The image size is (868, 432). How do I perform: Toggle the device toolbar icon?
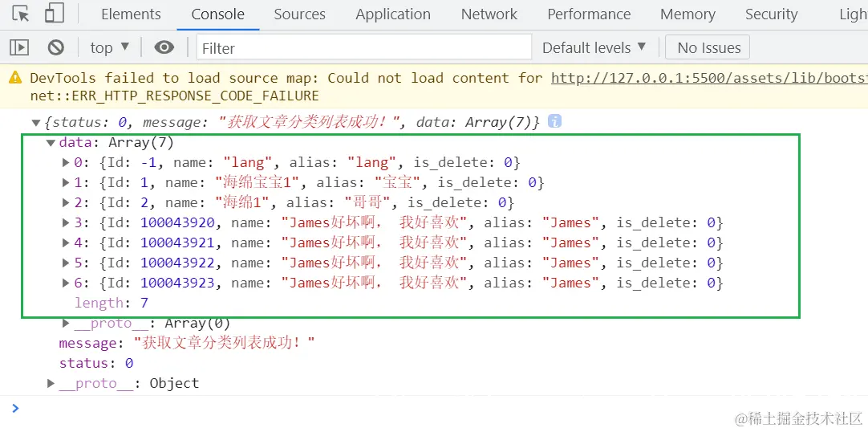click(55, 14)
